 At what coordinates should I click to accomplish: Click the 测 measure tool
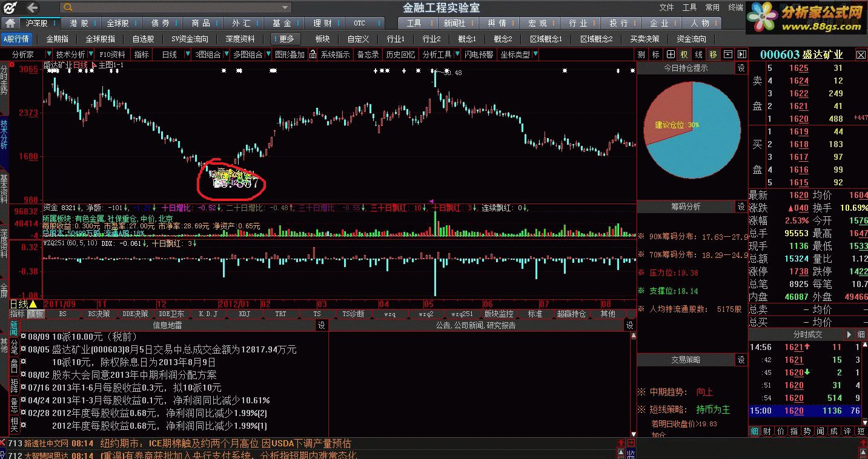point(641,54)
